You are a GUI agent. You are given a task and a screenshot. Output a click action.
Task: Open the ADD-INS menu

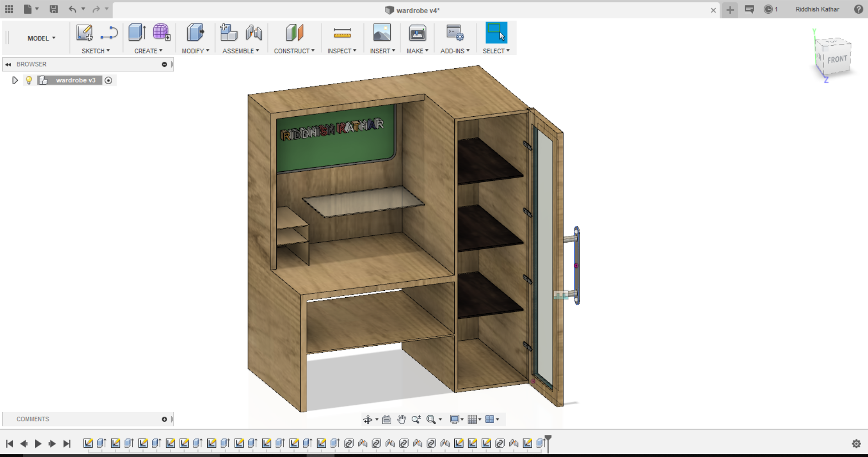pos(455,51)
